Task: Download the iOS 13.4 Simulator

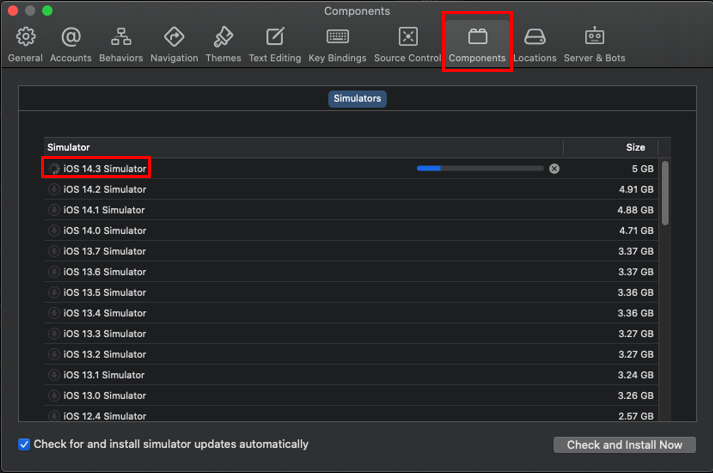Action: [54, 313]
